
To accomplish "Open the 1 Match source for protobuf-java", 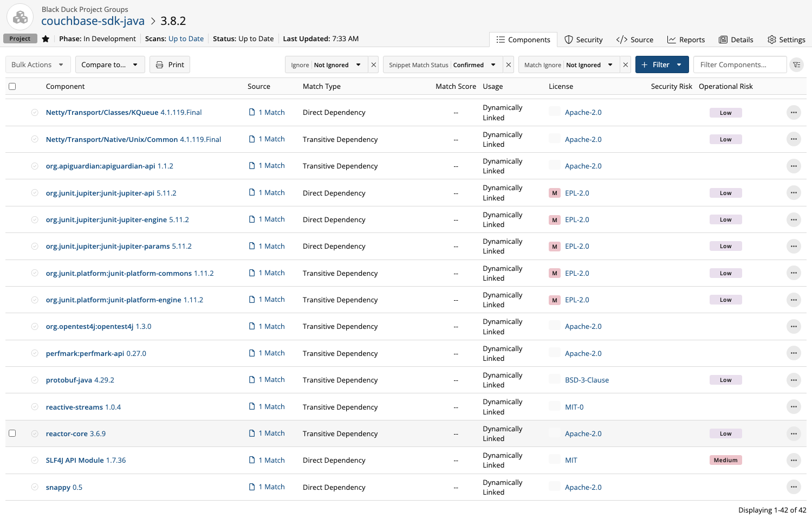I will (x=267, y=380).
